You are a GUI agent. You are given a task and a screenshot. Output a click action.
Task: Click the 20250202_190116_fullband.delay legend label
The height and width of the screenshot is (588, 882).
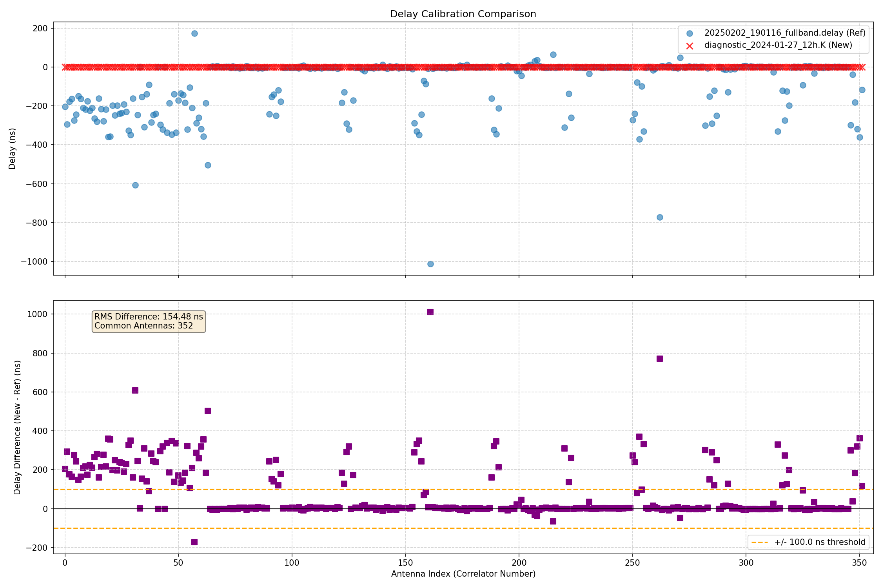point(785,33)
